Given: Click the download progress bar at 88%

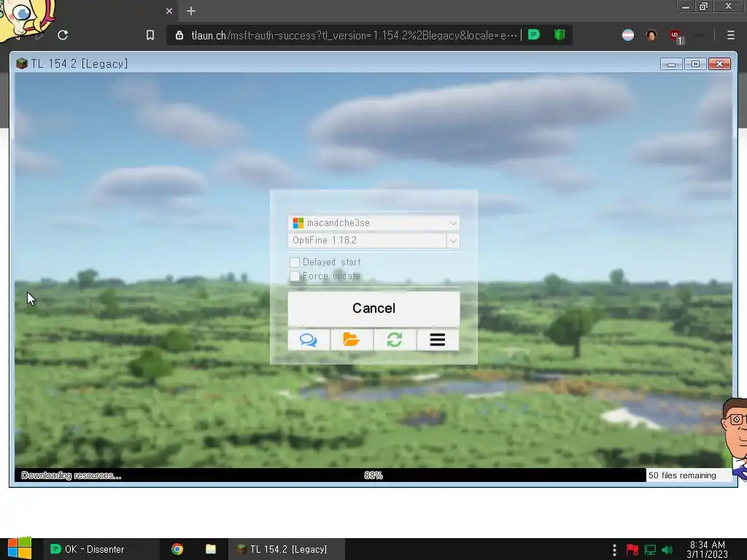Looking at the screenshot, I should tap(373, 475).
